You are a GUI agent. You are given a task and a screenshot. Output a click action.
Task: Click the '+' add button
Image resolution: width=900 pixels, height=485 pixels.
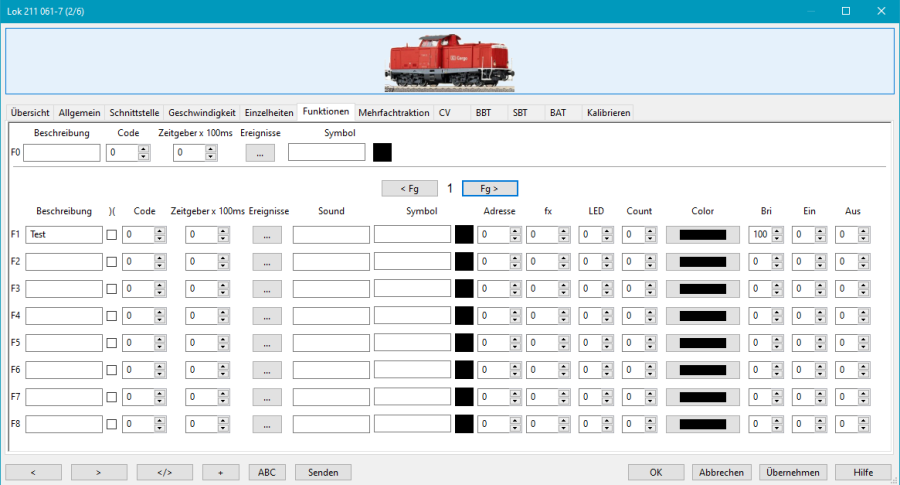221,472
